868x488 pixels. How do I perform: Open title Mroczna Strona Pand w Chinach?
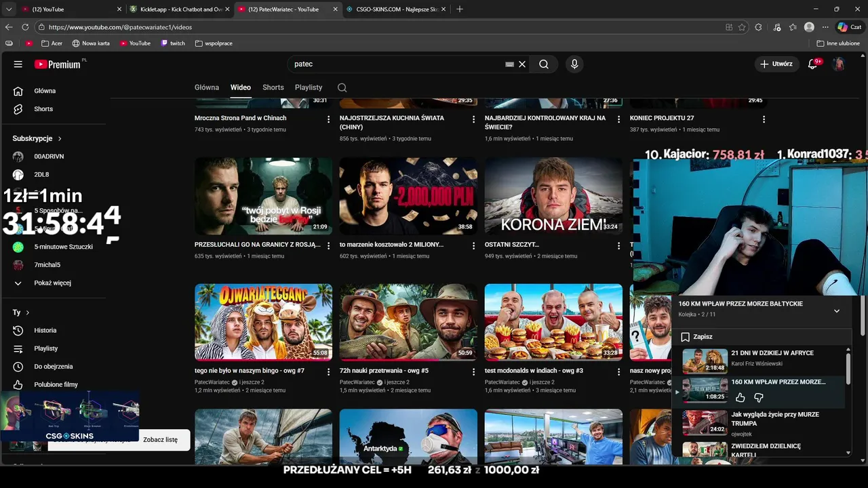(x=241, y=118)
